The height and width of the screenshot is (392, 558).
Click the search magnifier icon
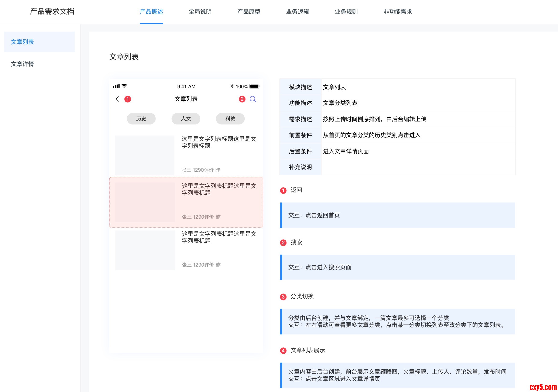[x=253, y=99]
